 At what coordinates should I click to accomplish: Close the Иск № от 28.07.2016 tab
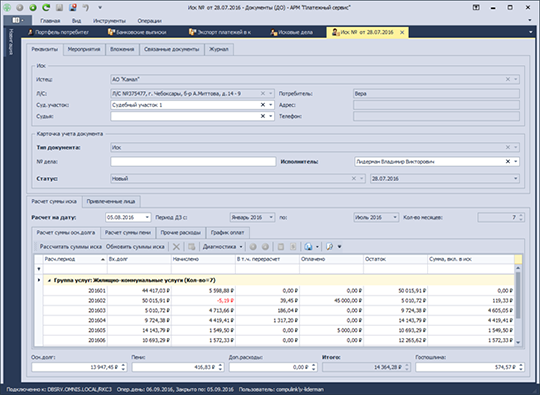[x=402, y=32]
